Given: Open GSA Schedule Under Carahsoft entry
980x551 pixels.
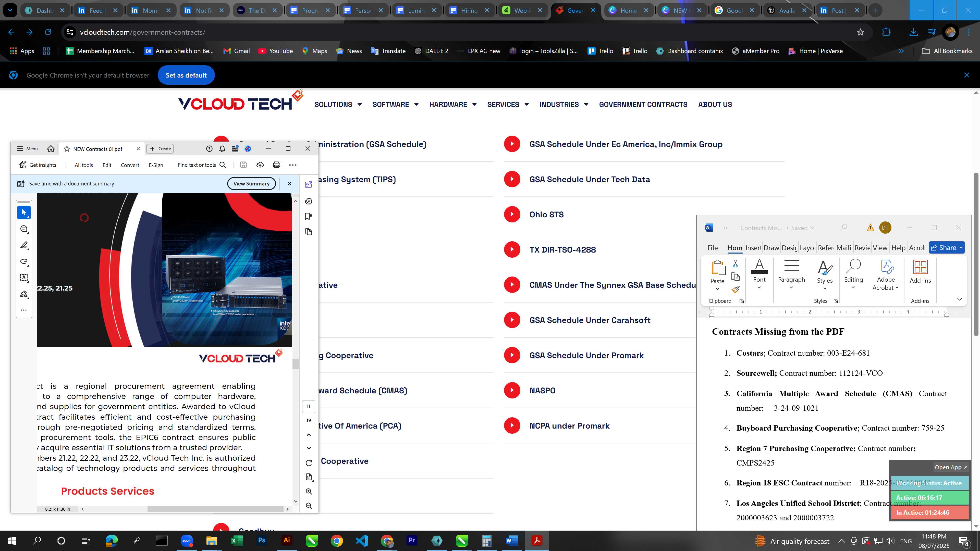Looking at the screenshot, I should click(590, 320).
